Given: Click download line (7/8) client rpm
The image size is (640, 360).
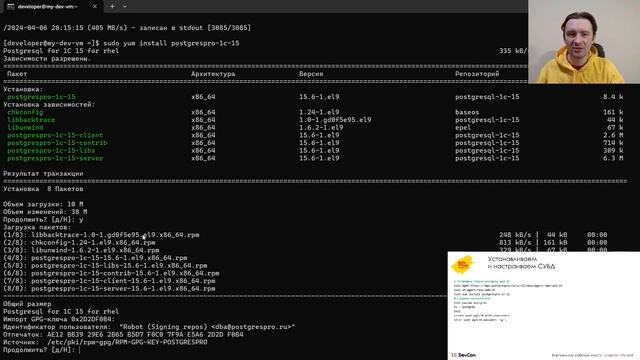Looking at the screenshot, I should coord(109,281).
